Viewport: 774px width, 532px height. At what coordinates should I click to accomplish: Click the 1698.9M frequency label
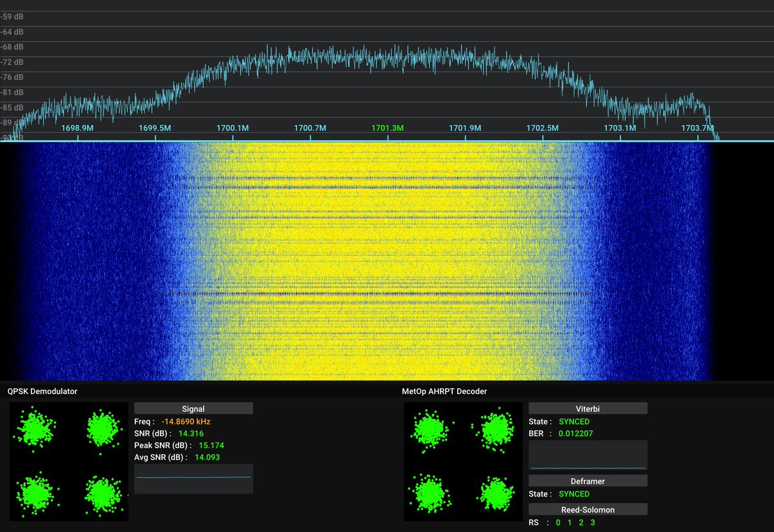point(78,128)
